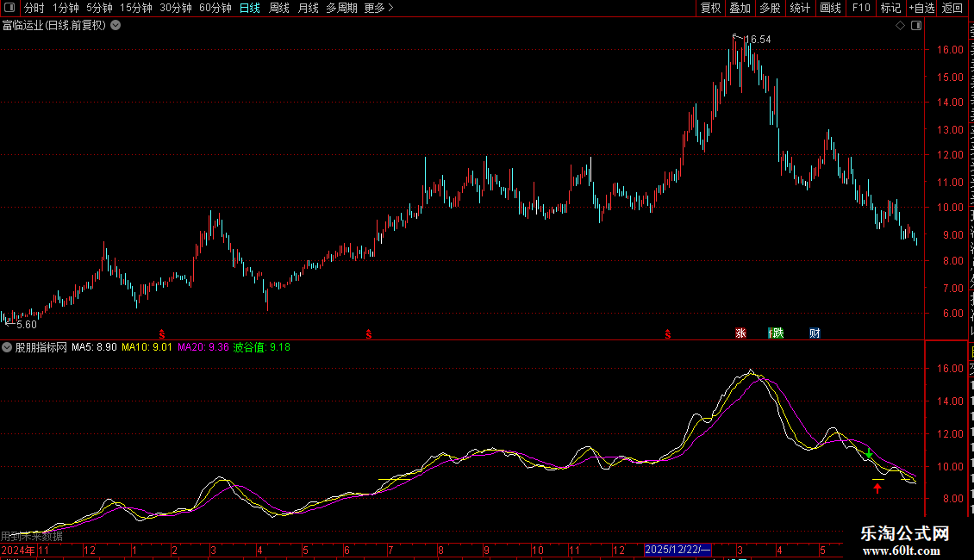The image size is (974, 560).
Task: Click the green 跌 marker icon
Action: [x=776, y=333]
